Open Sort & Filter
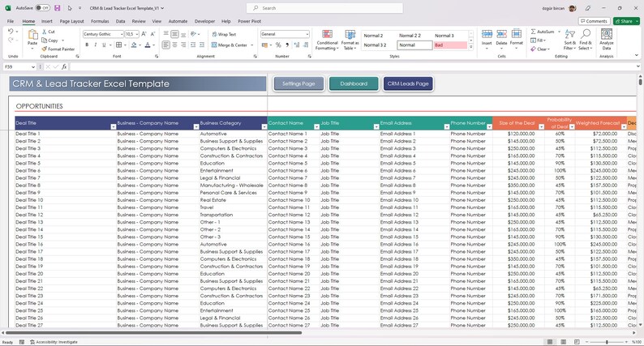The image size is (644, 346). click(x=570, y=40)
